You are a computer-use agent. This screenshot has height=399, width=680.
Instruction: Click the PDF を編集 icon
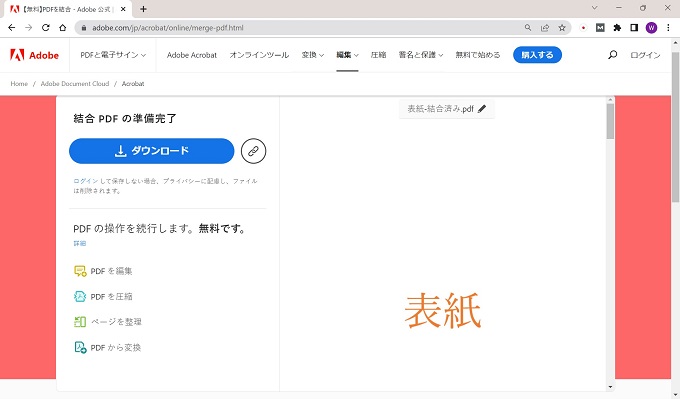(80, 271)
